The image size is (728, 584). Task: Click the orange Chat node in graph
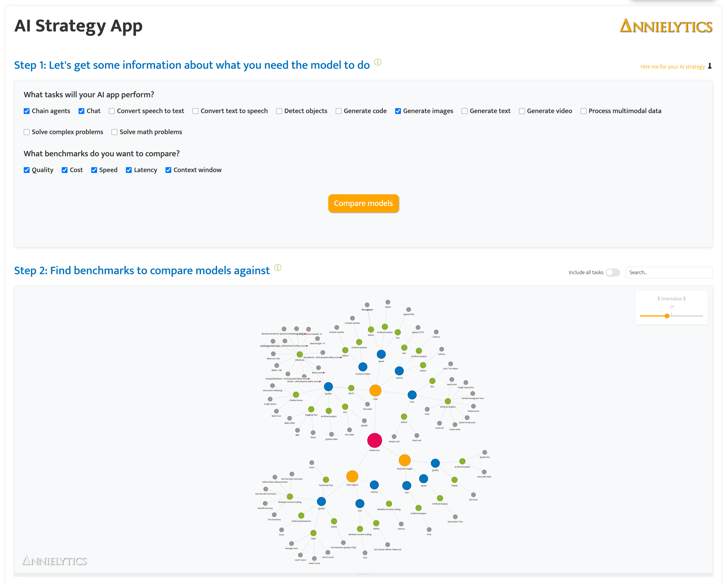tap(375, 390)
